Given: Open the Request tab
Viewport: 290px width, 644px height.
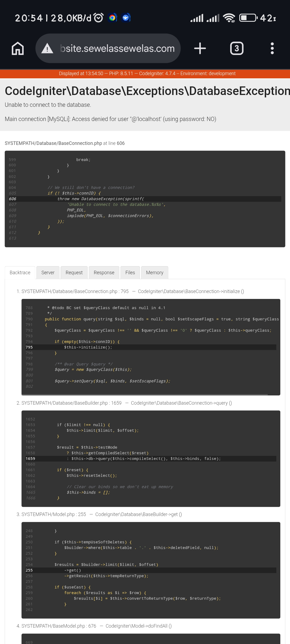Looking at the screenshot, I should coord(74,273).
